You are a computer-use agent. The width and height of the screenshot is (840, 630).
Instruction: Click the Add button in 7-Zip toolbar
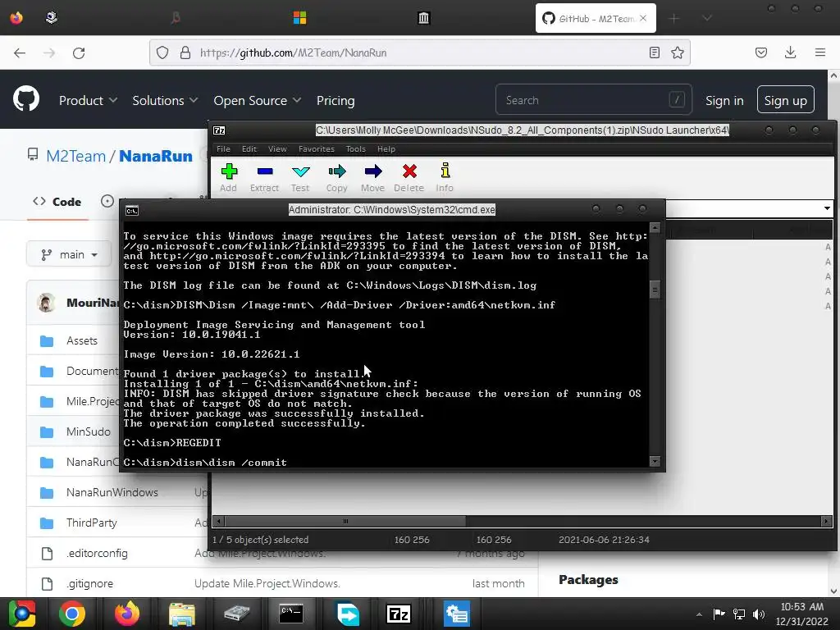229,178
